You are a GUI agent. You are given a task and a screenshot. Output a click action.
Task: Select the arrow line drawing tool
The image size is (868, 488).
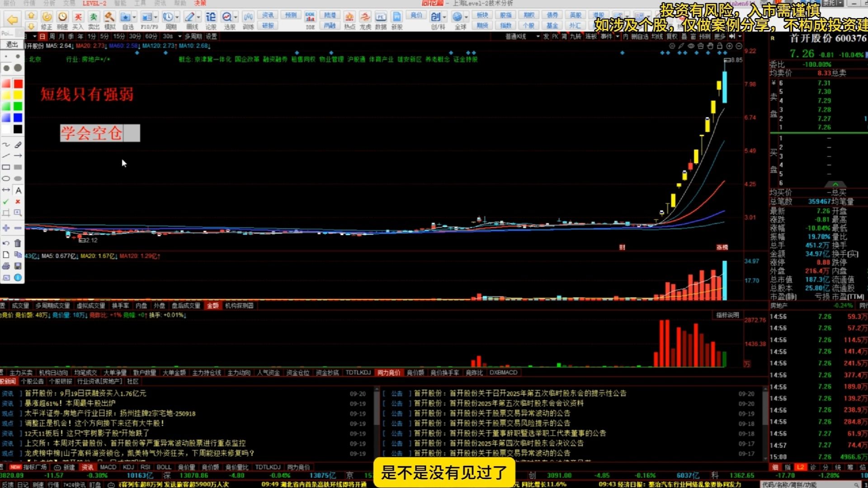pos(18,155)
